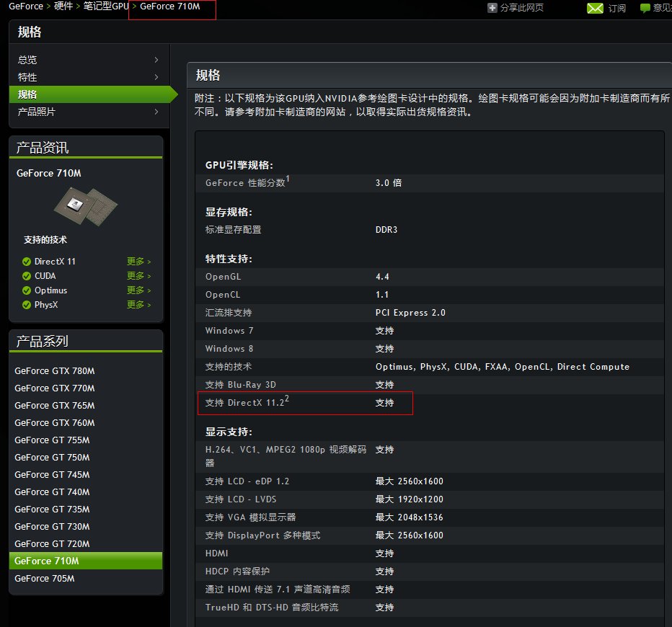Click the GeForce 性能分数 spec row label

click(247, 182)
